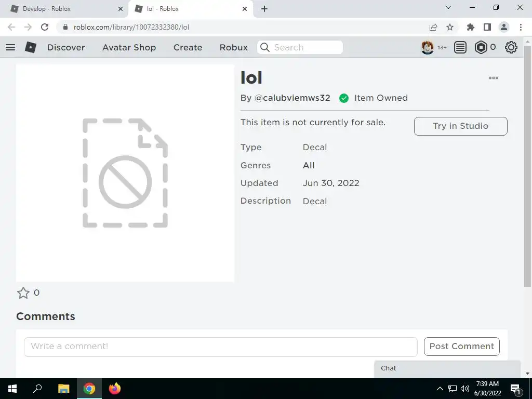Click the Try in Studio button

point(460,126)
